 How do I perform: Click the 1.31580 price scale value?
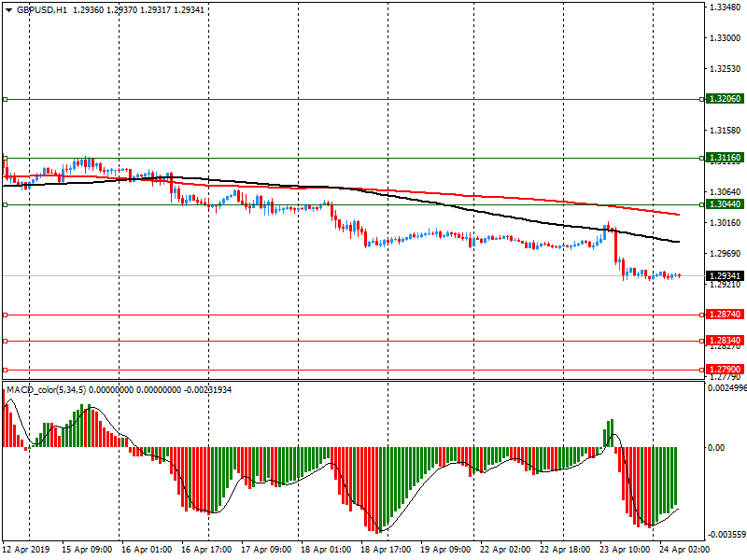tap(726, 131)
